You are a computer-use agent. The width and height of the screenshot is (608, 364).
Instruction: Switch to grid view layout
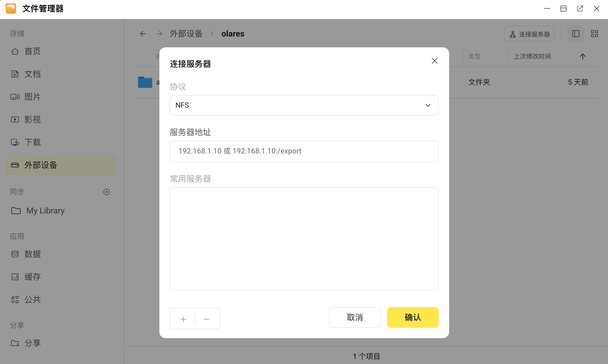tap(595, 34)
